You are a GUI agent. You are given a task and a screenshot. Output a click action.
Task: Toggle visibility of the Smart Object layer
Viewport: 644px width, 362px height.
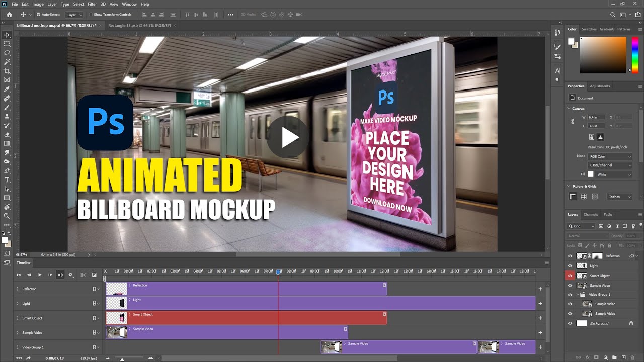pos(570,276)
